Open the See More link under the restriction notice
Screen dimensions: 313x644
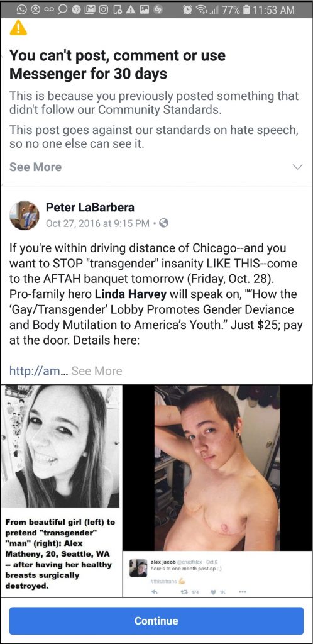[35, 167]
